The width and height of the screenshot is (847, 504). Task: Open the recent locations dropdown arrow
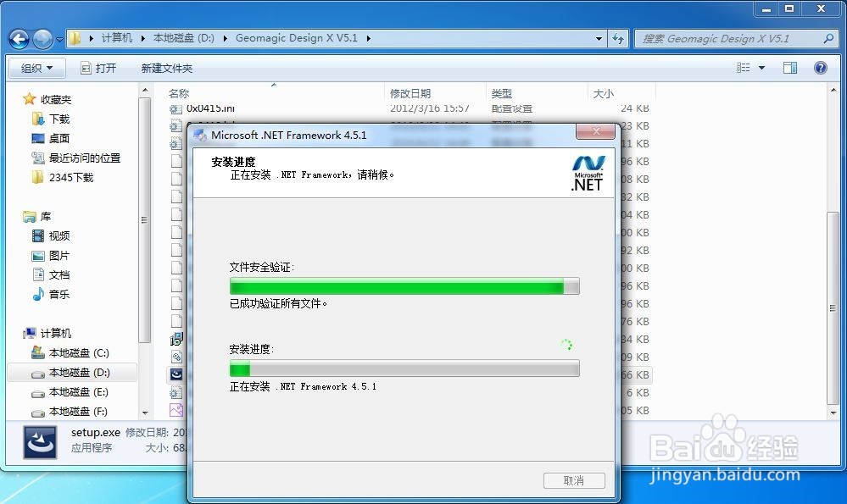click(x=59, y=39)
